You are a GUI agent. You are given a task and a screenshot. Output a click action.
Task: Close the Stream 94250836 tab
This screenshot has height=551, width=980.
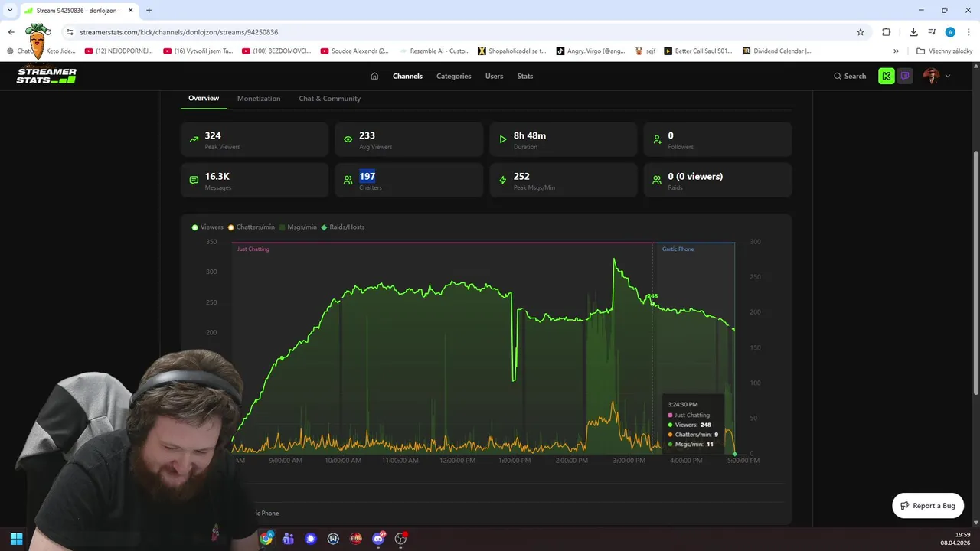pyautogui.click(x=132, y=11)
